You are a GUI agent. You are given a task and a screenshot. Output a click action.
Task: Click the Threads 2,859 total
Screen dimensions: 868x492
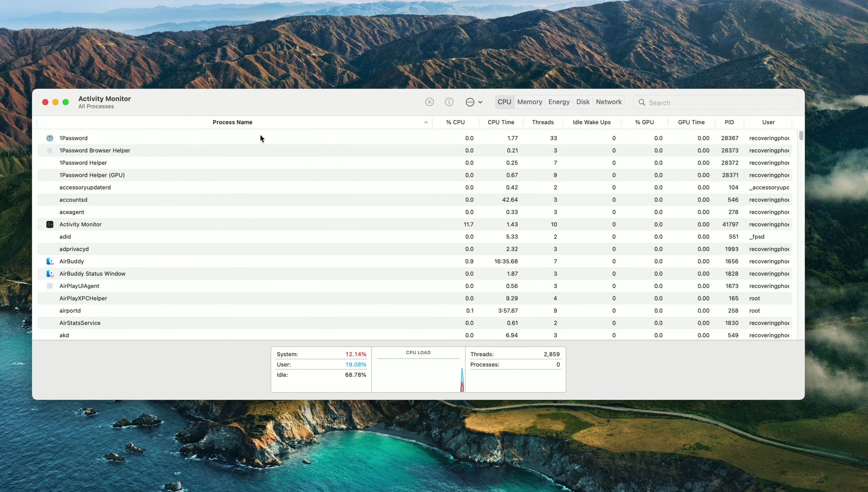(552, 354)
